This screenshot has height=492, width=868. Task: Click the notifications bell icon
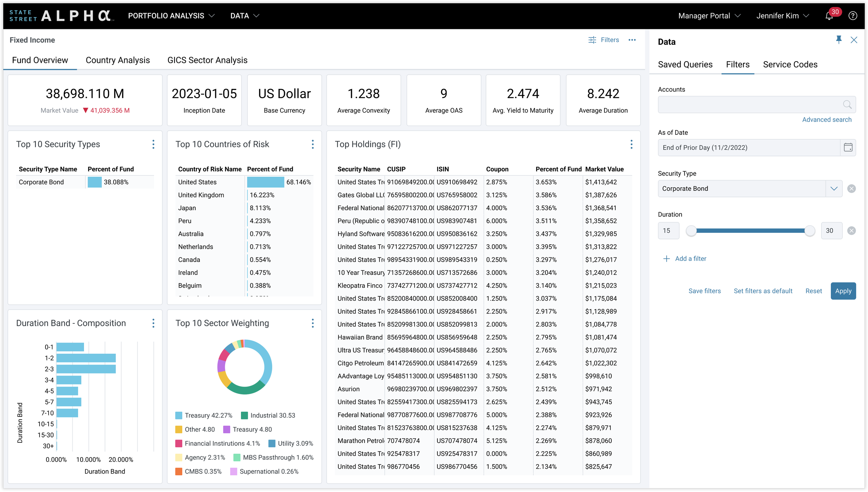coord(829,16)
